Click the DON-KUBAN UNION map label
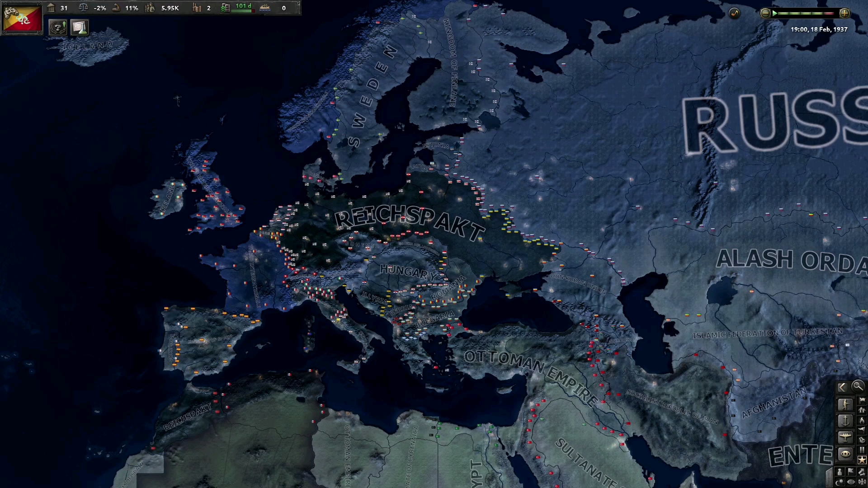The width and height of the screenshot is (868, 488). click(x=578, y=283)
